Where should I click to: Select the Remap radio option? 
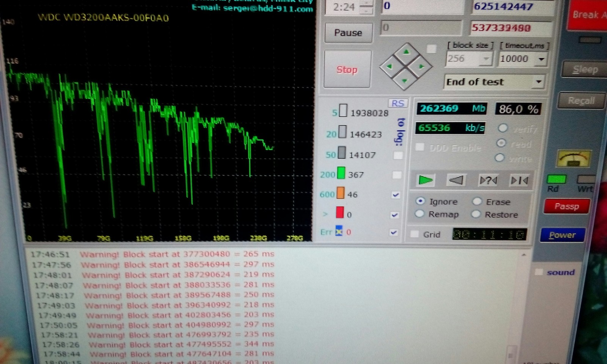(x=437, y=214)
